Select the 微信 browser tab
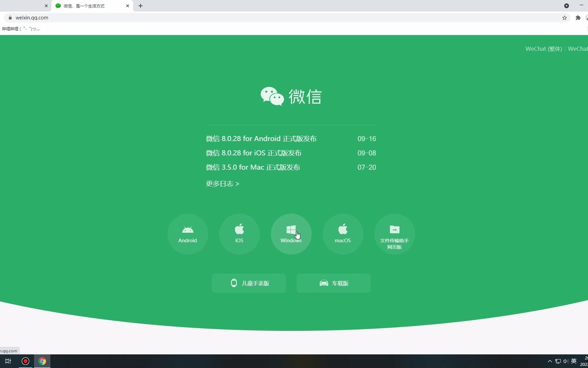 pos(92,6)
